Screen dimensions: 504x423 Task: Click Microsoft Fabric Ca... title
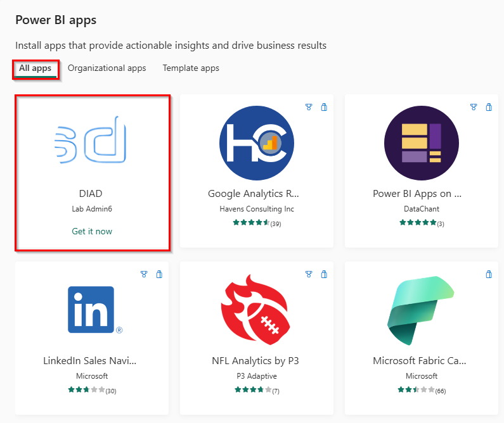[x=420, y=361]
